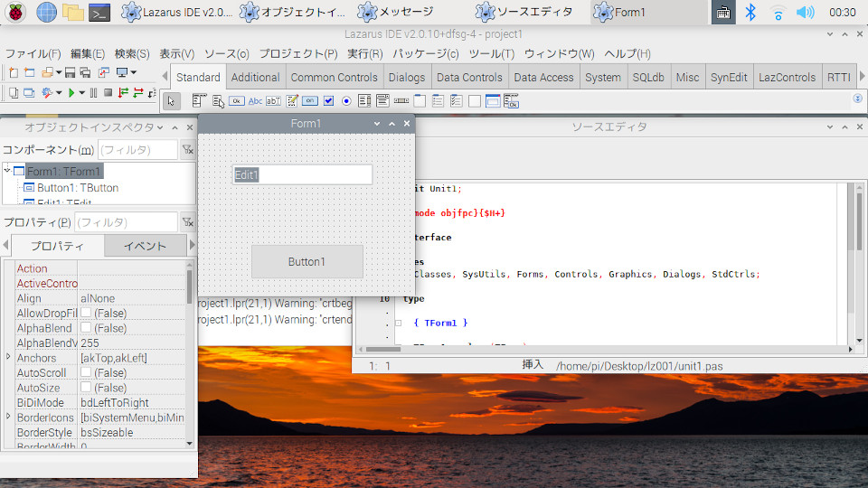Click the Save All icon

[x=85, y=72]
